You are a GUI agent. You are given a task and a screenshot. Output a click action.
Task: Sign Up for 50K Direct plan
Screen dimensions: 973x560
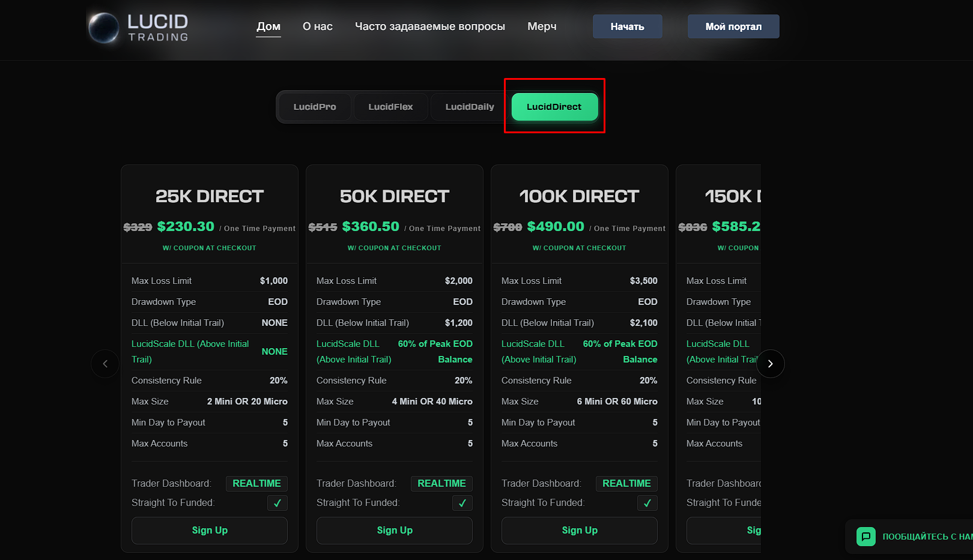pos(395,531)
